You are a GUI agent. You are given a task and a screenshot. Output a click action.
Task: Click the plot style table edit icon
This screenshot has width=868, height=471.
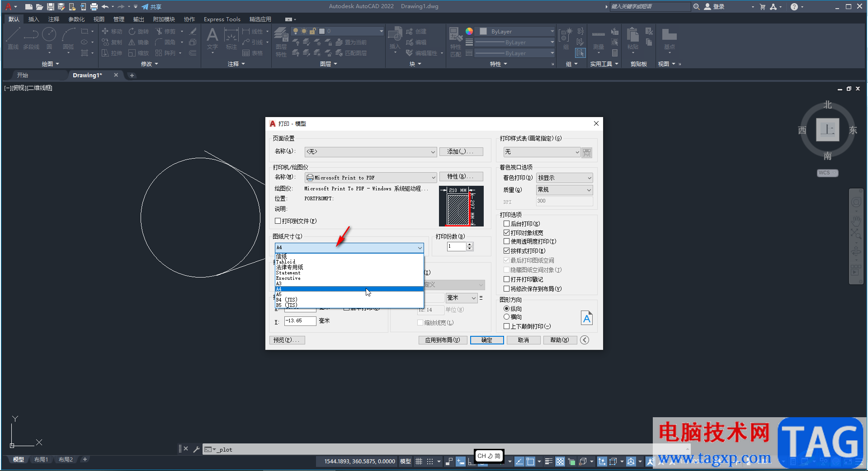(587, 152)
